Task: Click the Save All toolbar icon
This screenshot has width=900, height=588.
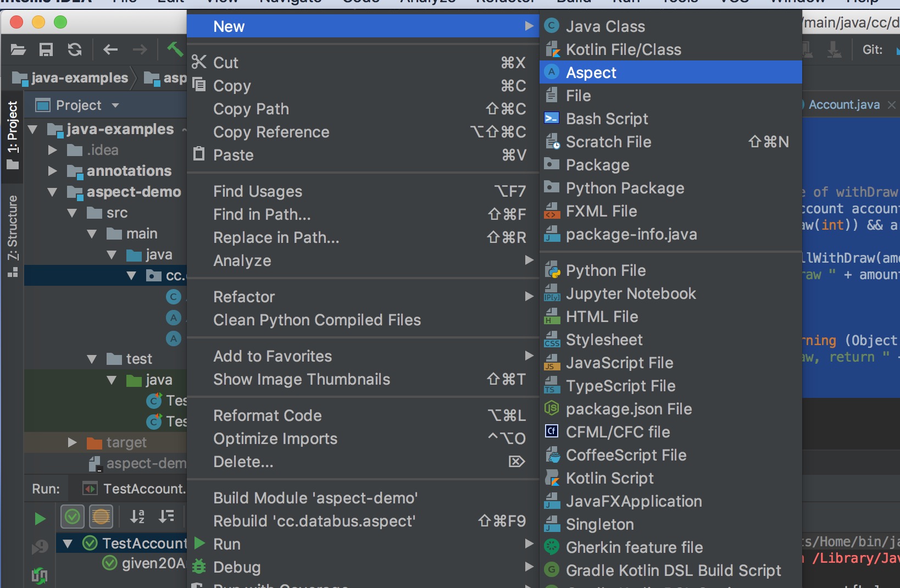Action: coord(46,50)
